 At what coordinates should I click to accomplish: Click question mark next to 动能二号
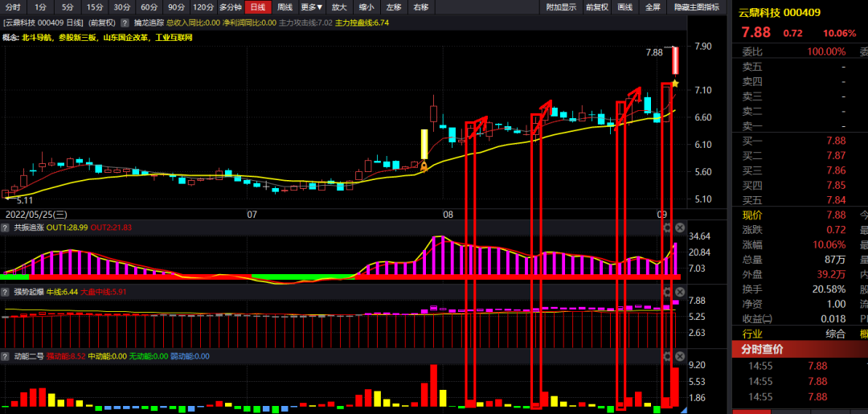tap(6, 355)
